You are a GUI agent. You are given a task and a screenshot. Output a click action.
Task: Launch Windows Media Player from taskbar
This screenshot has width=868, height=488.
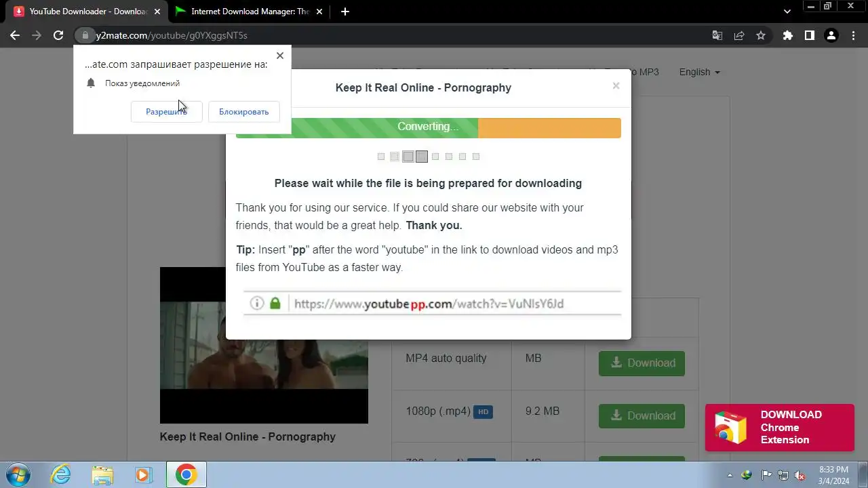[x=144, y=474]
